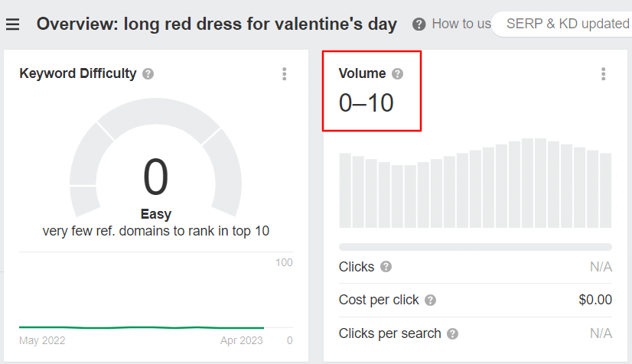Click the green KD trend line
Viewport: 632px width, 364px height.
coord(141,327)
